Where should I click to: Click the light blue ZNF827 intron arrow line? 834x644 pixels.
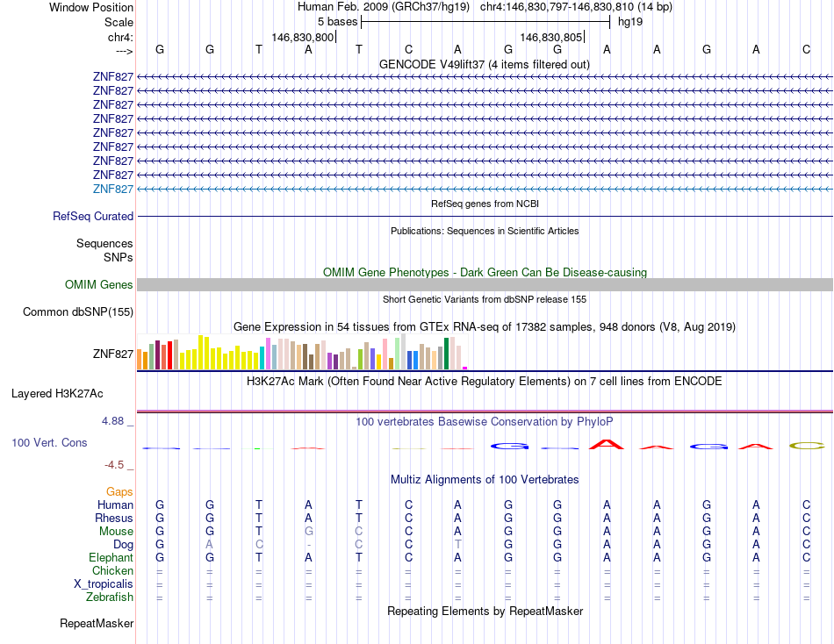(x=485, y=189)
